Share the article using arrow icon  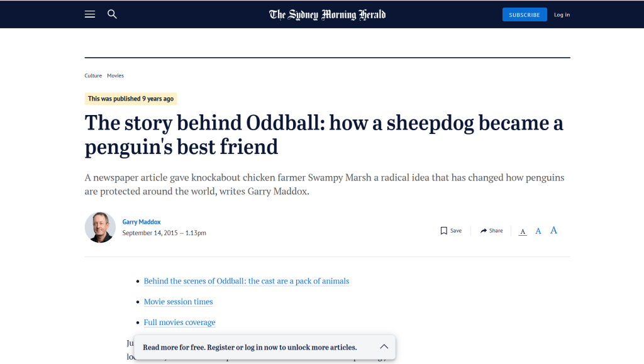point(492,231)
